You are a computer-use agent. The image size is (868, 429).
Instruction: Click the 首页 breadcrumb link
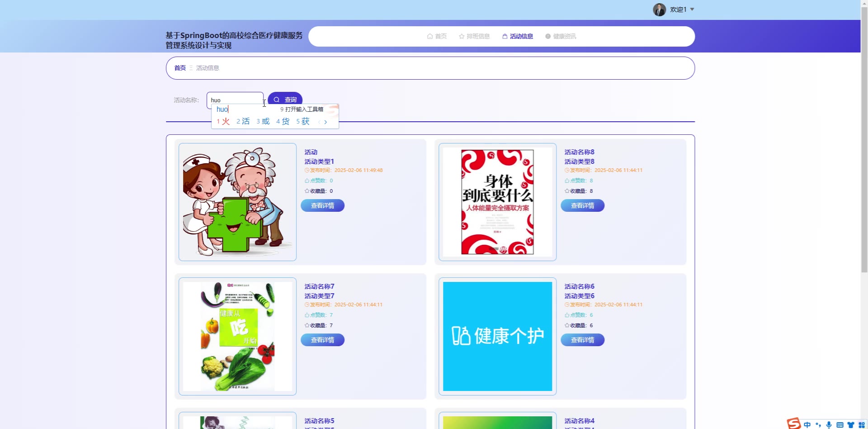180,68
